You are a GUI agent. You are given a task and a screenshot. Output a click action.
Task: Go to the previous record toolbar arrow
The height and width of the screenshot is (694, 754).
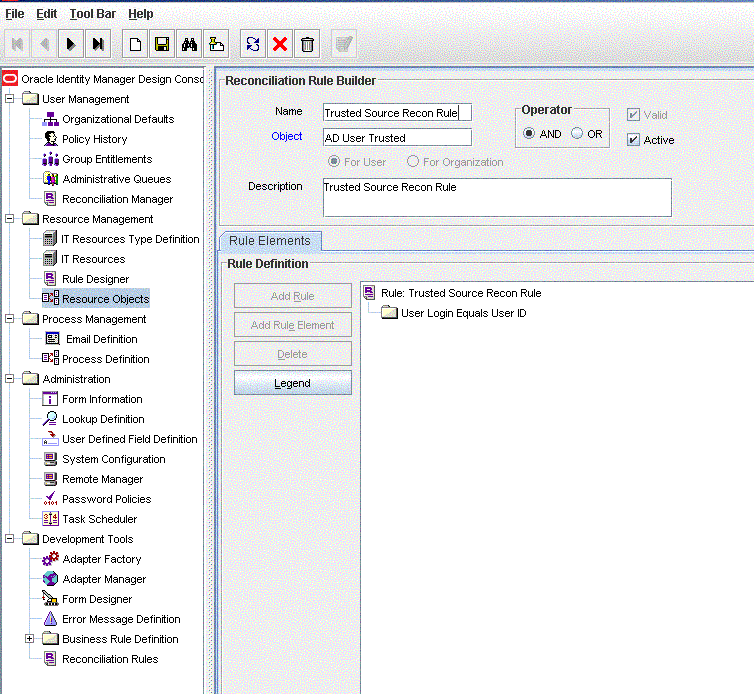pos(44,44)
